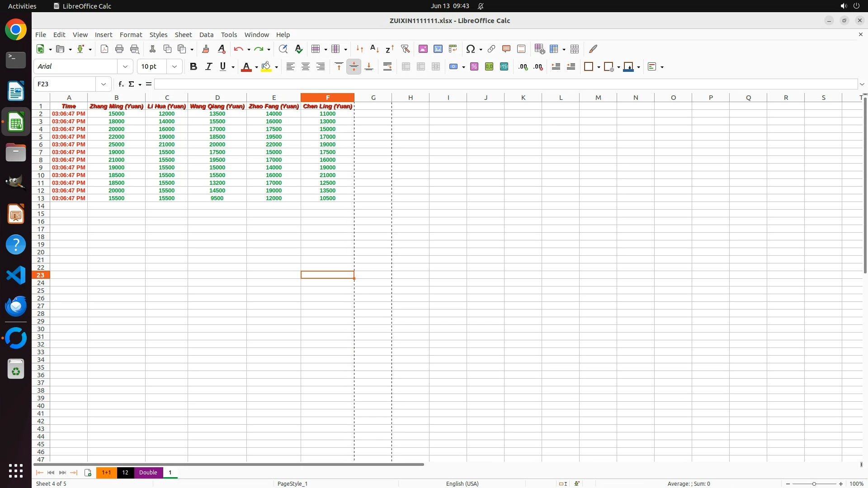Screen dimensions: 868x488
Task: Toggle Bold formatting
Action: [x=193, y=66]
